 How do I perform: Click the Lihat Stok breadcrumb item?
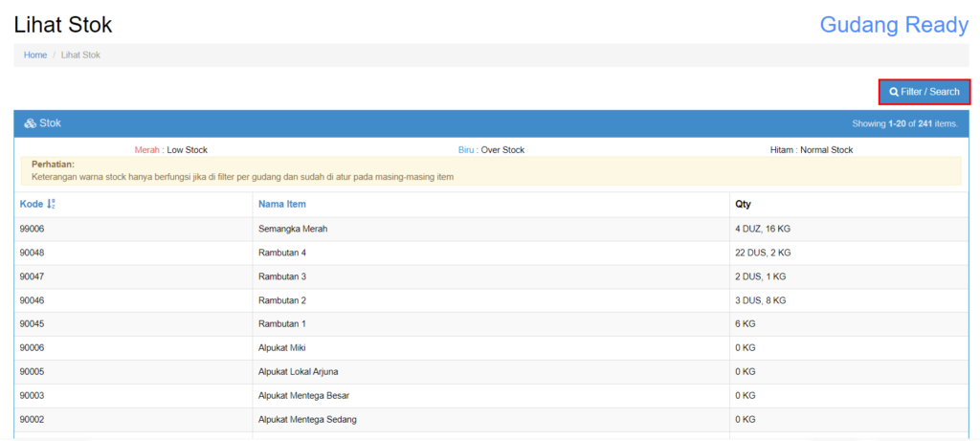click(80, 55)
